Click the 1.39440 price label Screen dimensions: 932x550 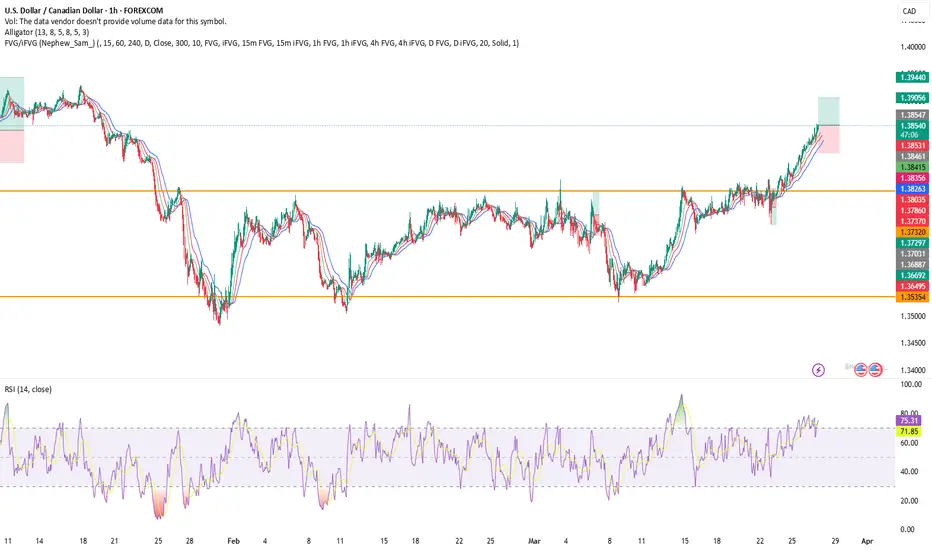click(912, 77)
